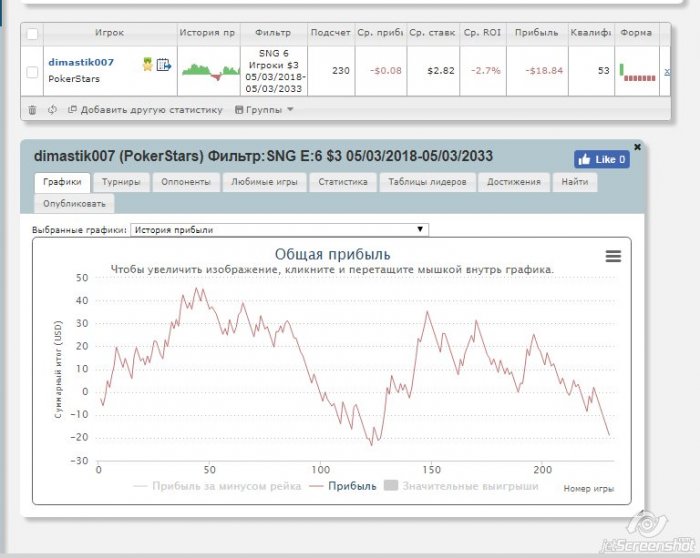The height and width of the screenshot is (558, 700).
Task: Sort by the Ср. ROI column header
Action: (483, 33)
